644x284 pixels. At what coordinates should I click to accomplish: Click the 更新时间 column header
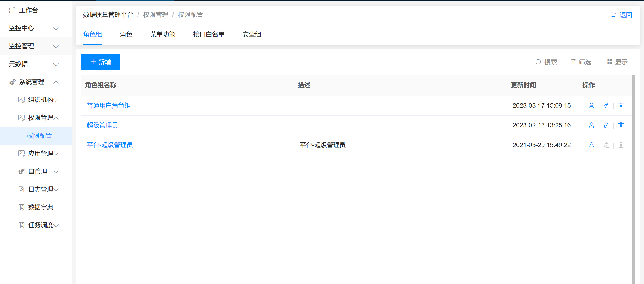tap(523, 85)
